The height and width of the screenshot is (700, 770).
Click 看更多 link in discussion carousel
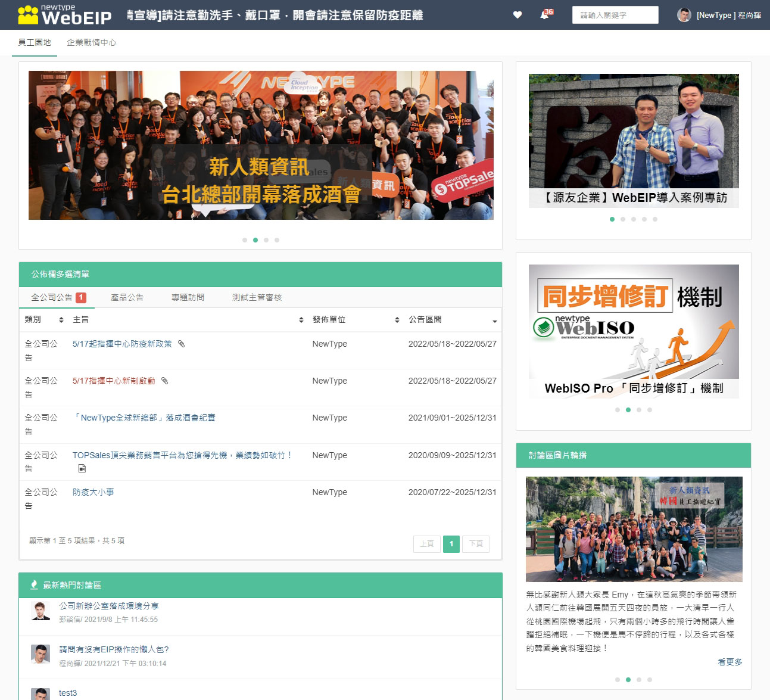[730, 662]
